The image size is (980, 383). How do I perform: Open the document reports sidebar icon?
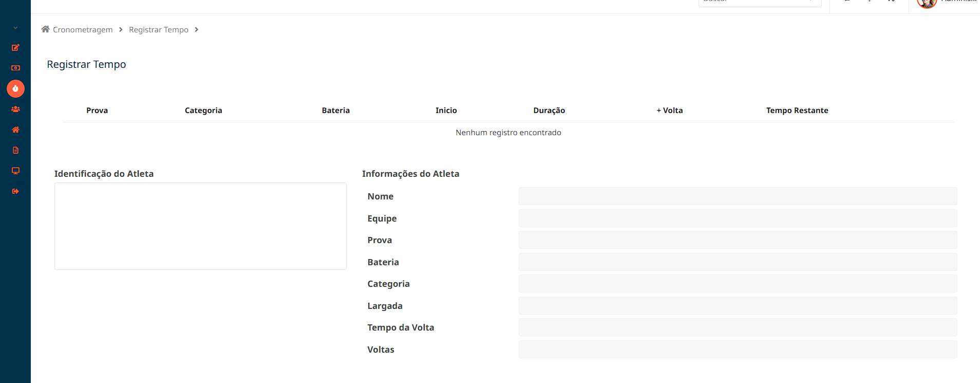[15, 150]
